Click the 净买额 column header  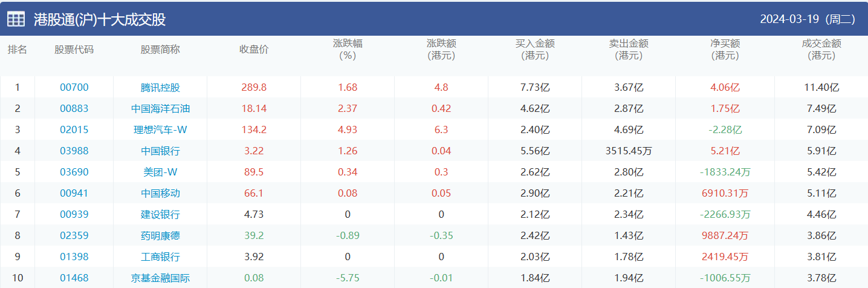725,49
